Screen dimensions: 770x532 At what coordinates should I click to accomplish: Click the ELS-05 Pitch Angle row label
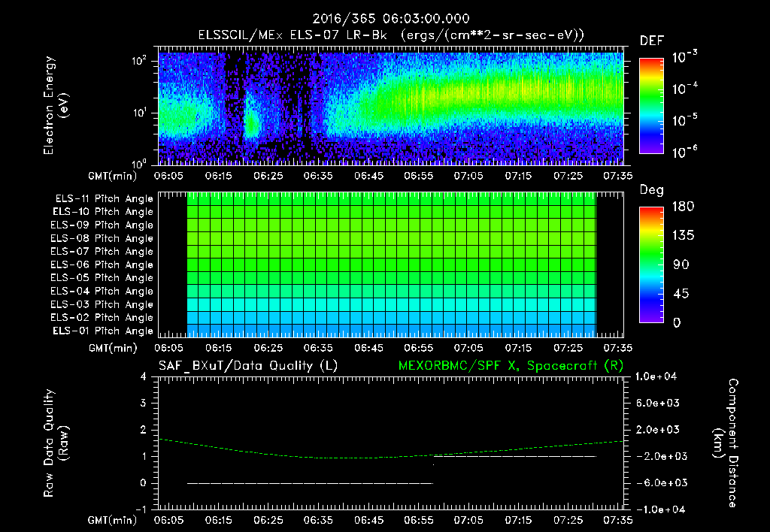pyautogui.click(x=102, y=278)
